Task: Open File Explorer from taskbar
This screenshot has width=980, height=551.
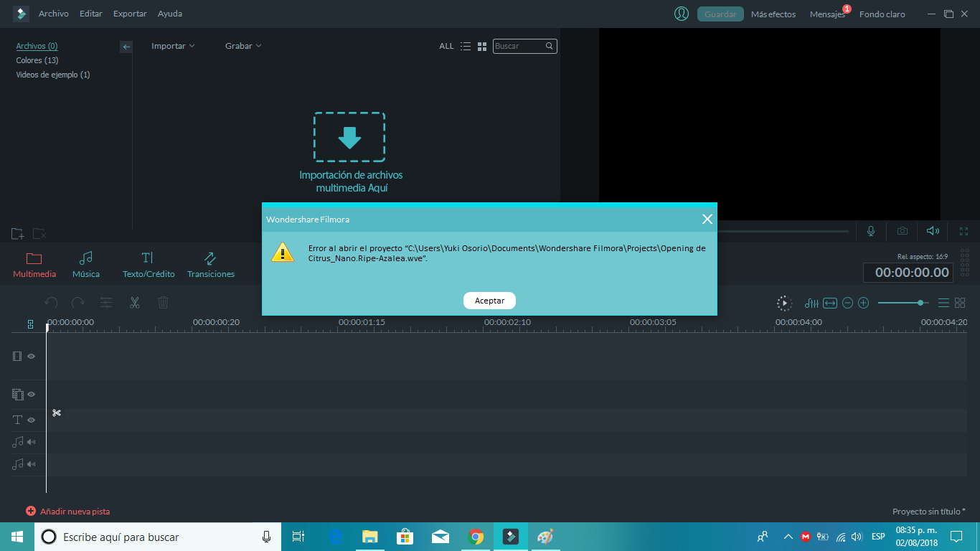Action: tap(369, 536)
